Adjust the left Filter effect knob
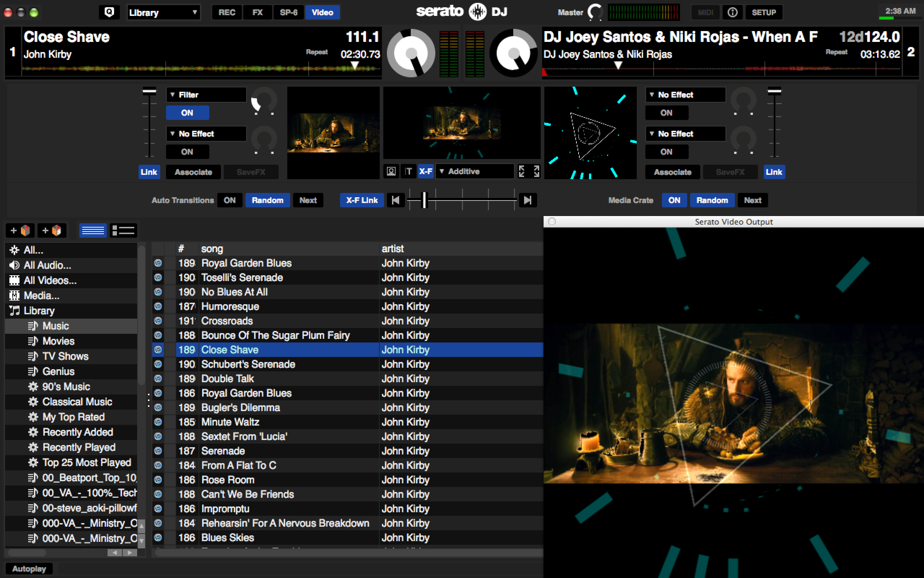924x578 pixels. tap(264, 101)
